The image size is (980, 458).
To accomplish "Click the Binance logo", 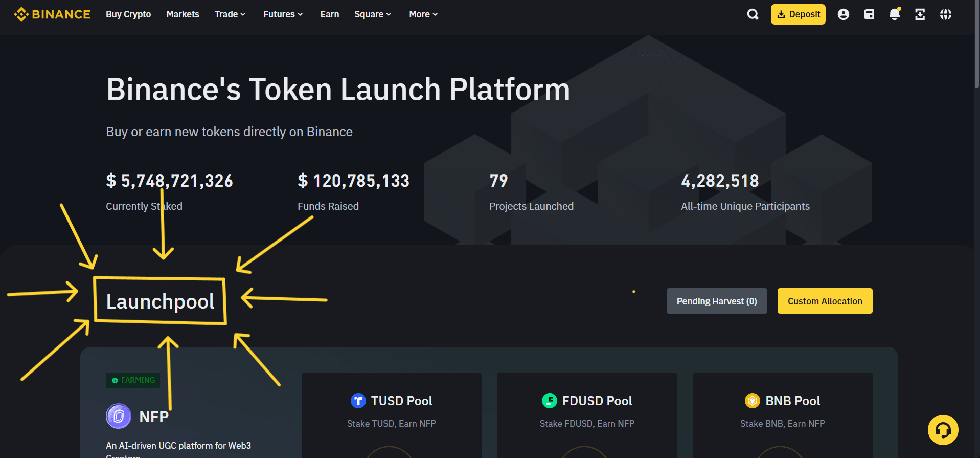I will pyautogui.click(x=52, y=14).
